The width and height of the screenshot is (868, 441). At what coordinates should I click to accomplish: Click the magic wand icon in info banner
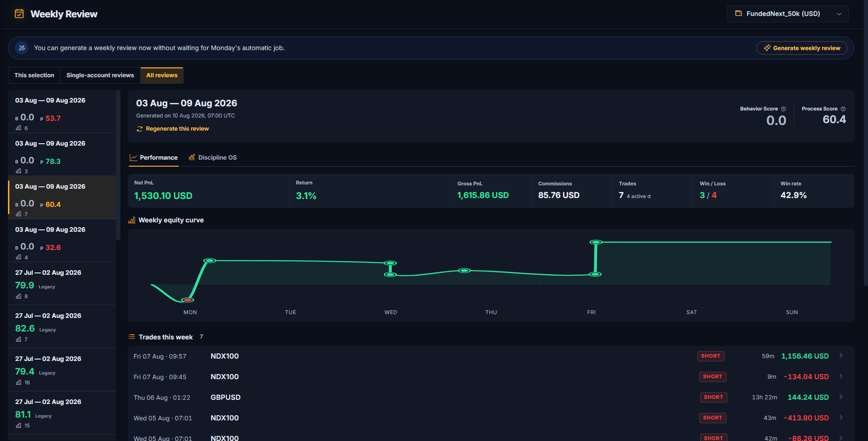22,48
